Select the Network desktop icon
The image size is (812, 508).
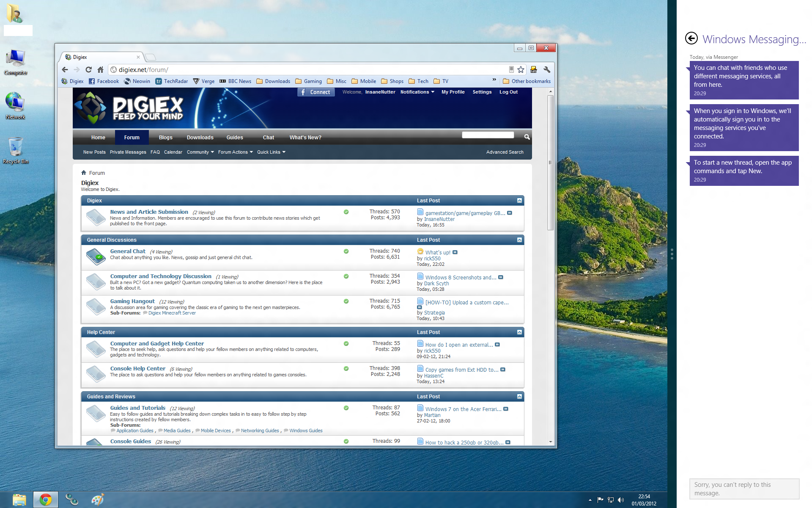(x=16, y=106)
